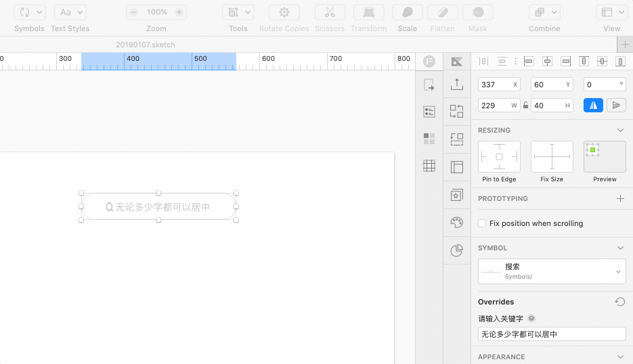633x364 pixels.
Task: Open the Symbols toolbar dropdown
Action: click(30, 12)
